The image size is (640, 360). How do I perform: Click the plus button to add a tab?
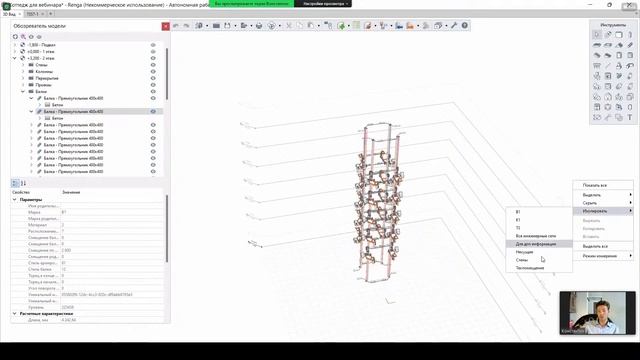pyautogui.click(x=51, y=14)
